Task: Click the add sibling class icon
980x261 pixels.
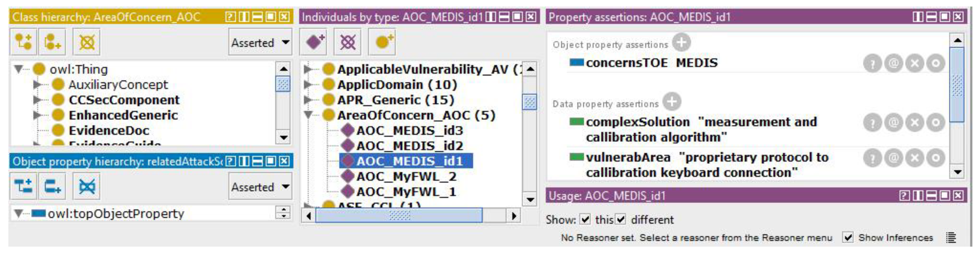Action: click(x=52, y=42)
